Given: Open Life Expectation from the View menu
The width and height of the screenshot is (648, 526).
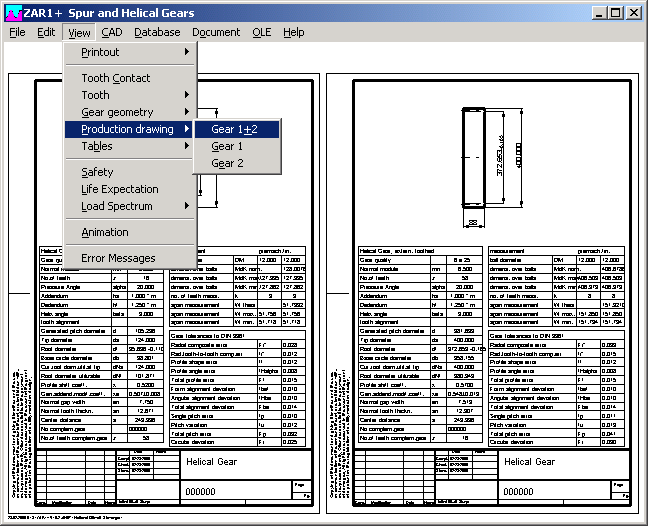Looking at the screenshot, I should tap(120, 189).
